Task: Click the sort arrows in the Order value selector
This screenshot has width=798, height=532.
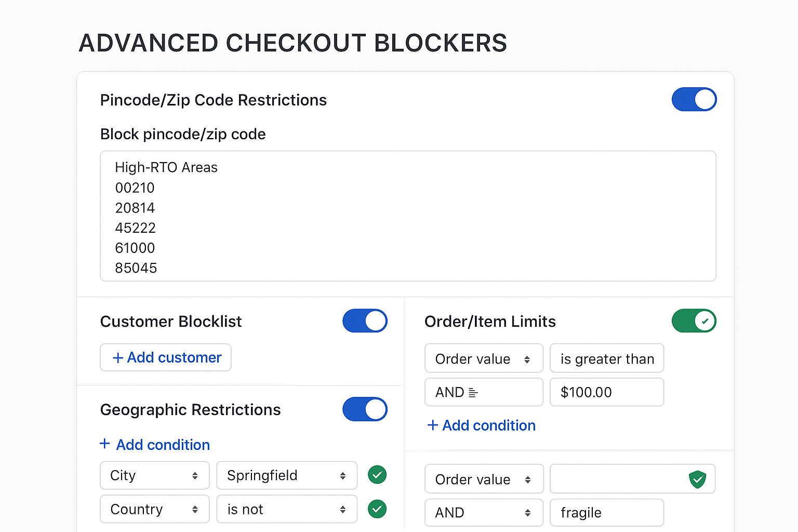Action: tap(528, 358)
